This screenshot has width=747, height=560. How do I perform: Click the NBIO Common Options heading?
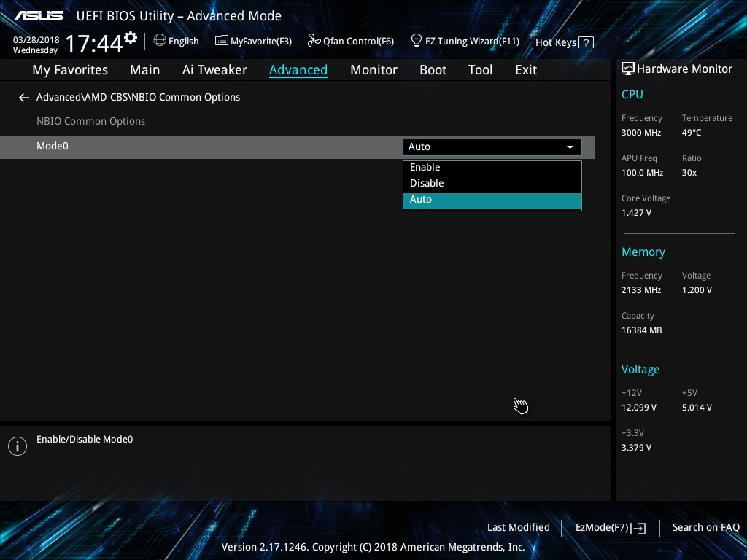[x=91, y=122]
